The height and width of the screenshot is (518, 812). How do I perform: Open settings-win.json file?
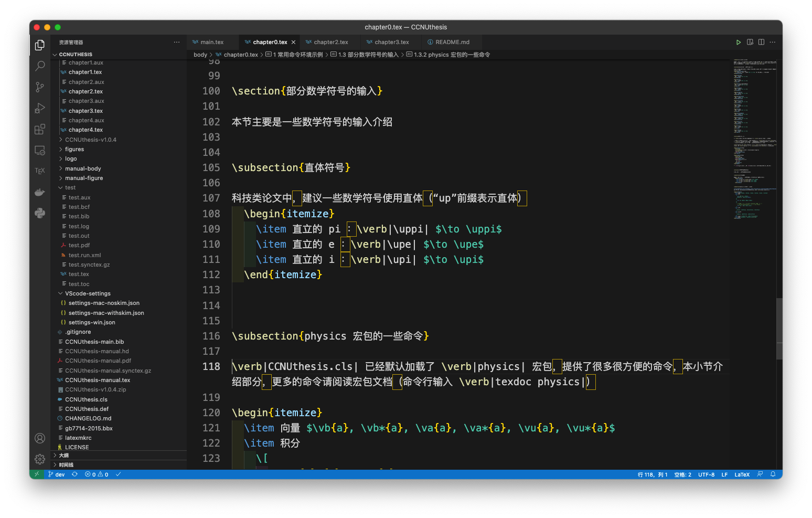[x=92, y=322]
